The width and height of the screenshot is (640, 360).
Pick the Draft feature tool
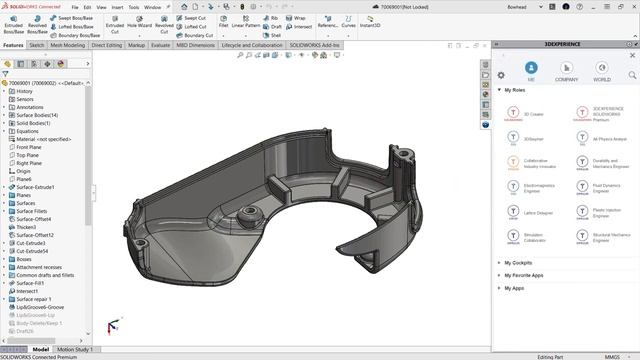tap(272, 27)
